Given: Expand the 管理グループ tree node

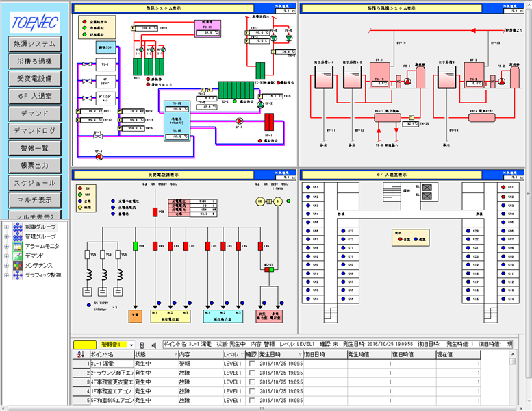Looking at the screenshot, I should pyautogui.click(x=6, y=236).
